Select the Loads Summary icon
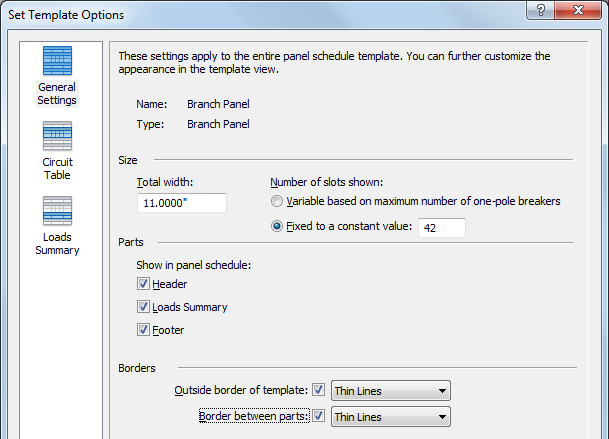The height and width of the screenshot is (439, 609). click(x=57, y=211)
